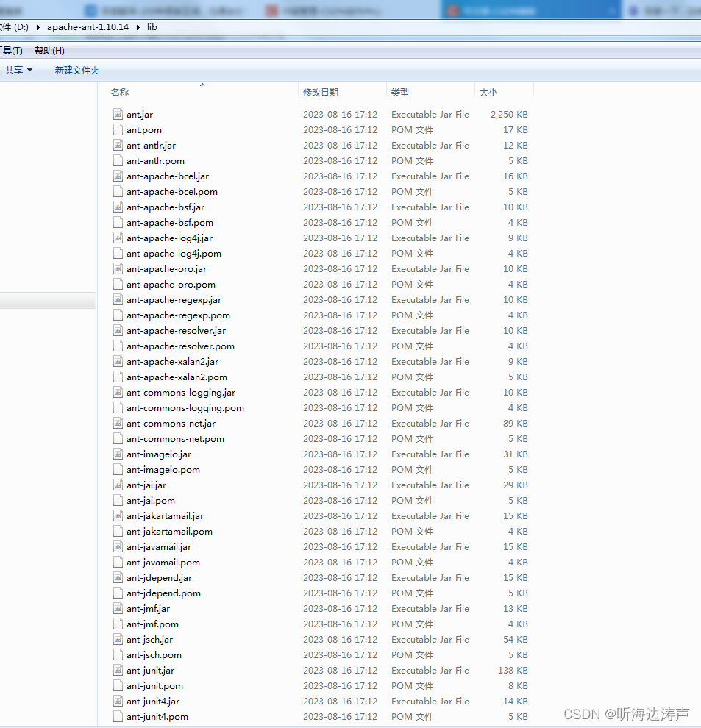
Task: Sort by the 名称 column header
Action: pos(120,93)
